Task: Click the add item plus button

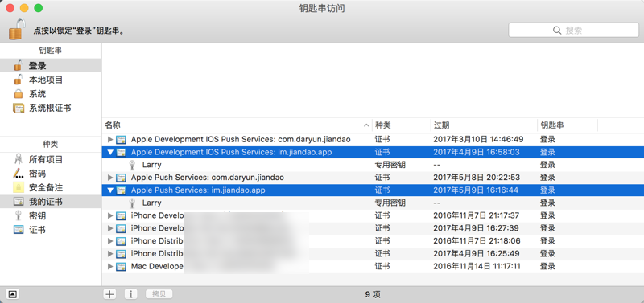Action: [109, 294]
